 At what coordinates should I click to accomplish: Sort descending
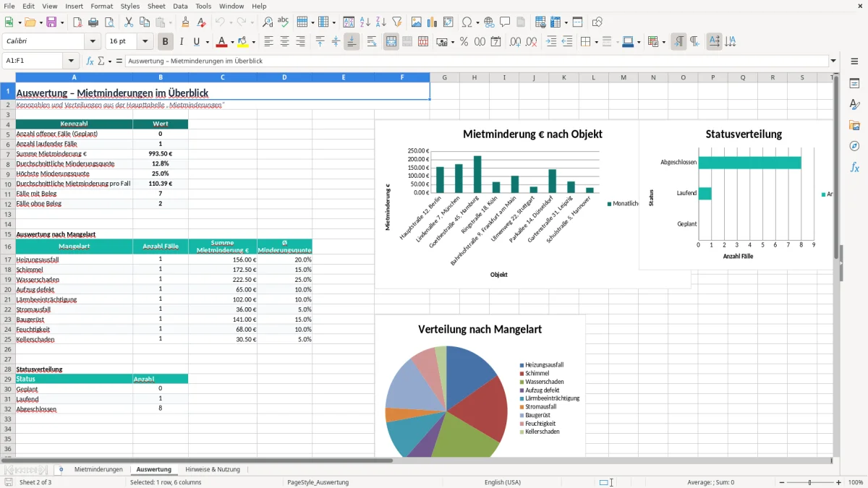point(380,22)
